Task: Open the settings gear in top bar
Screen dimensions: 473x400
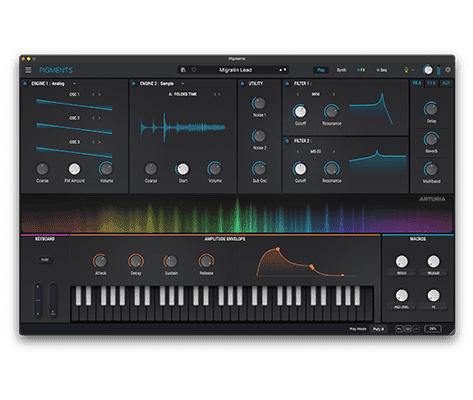Action: point(448,70)
